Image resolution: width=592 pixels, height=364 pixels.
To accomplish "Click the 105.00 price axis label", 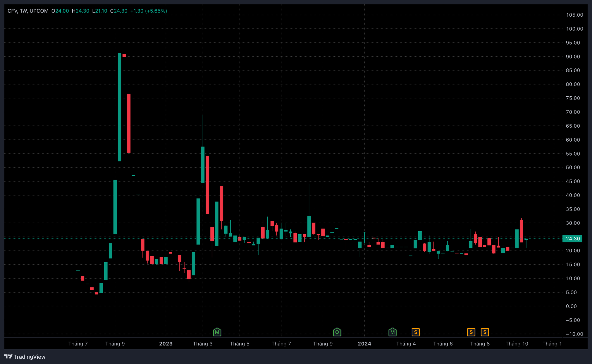I will click(574, 15).
